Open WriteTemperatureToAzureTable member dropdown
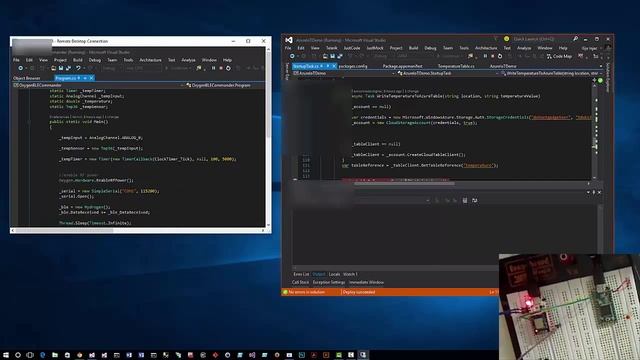Viewport: 640px width, 360px height. (600, 73)
